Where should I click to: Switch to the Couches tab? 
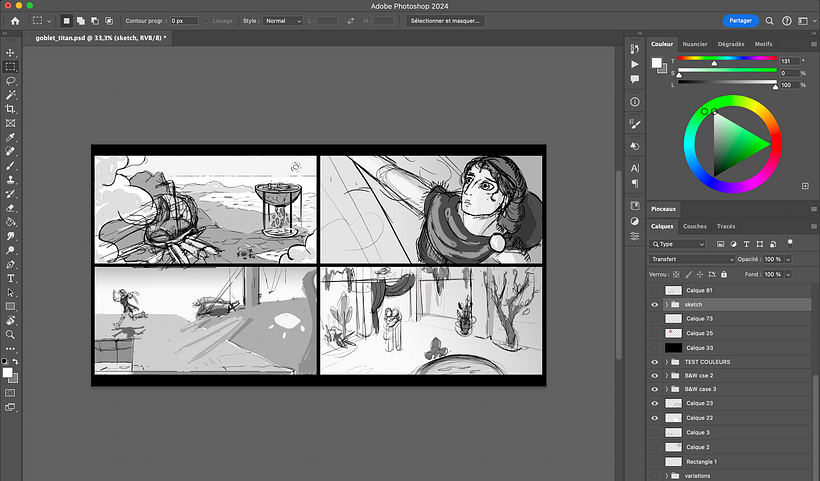pyautogui.click(x=695, y=226)
